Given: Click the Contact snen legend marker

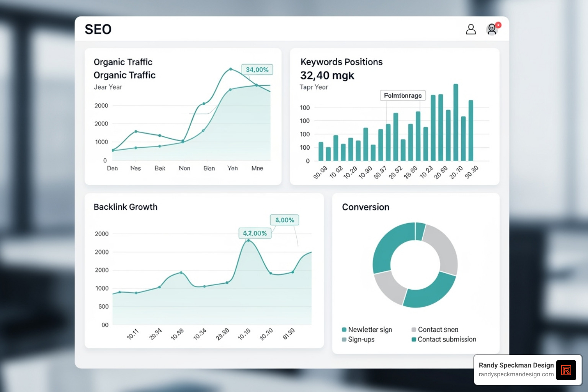Looking at the screenshot, I should pos(414,330).
